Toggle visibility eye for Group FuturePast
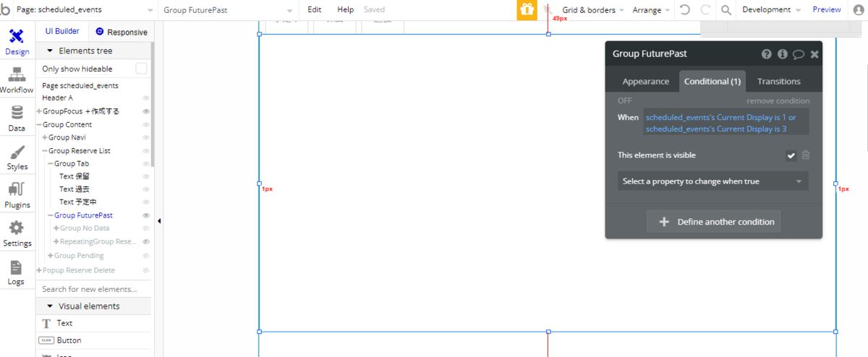This screenshot has width=868, height=357. [x=146, y=215]
